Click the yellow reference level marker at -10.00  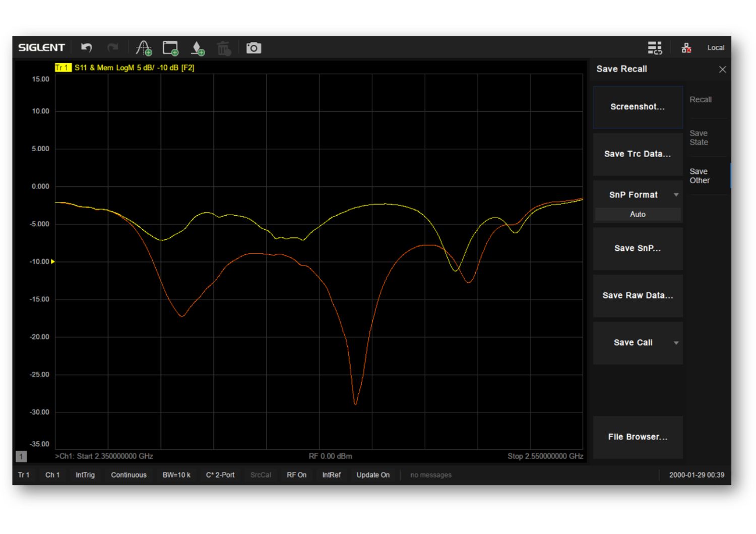pos(52,261)
